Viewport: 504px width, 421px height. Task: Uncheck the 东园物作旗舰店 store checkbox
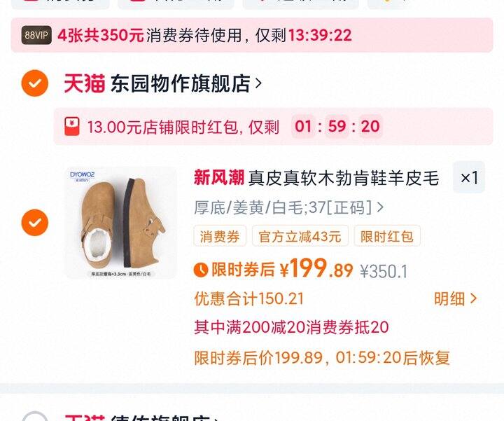click(x=35, y=83)
